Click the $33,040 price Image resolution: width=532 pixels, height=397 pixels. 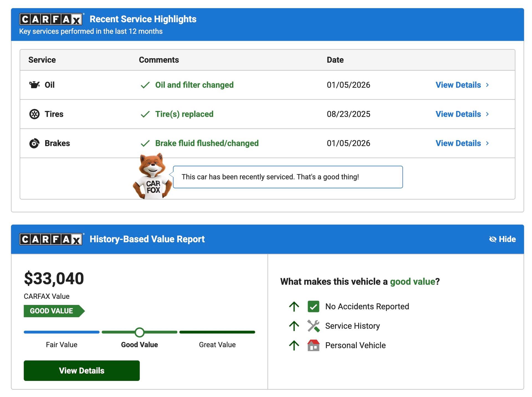[x=54, y=279]
